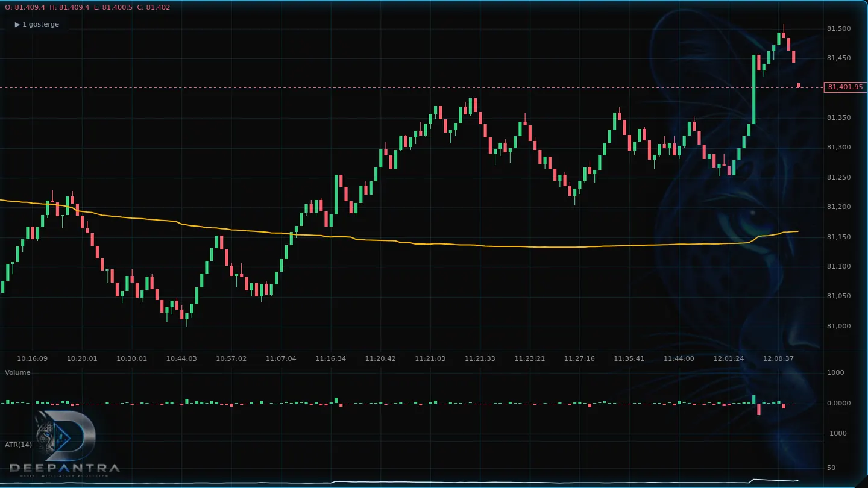Click the 11:16:34 time axis label
Screen dimensions: 868x488
331,358
